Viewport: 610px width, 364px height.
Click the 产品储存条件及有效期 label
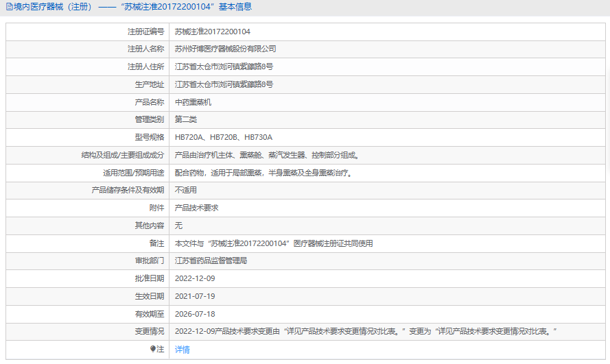(x=128, y=190)
